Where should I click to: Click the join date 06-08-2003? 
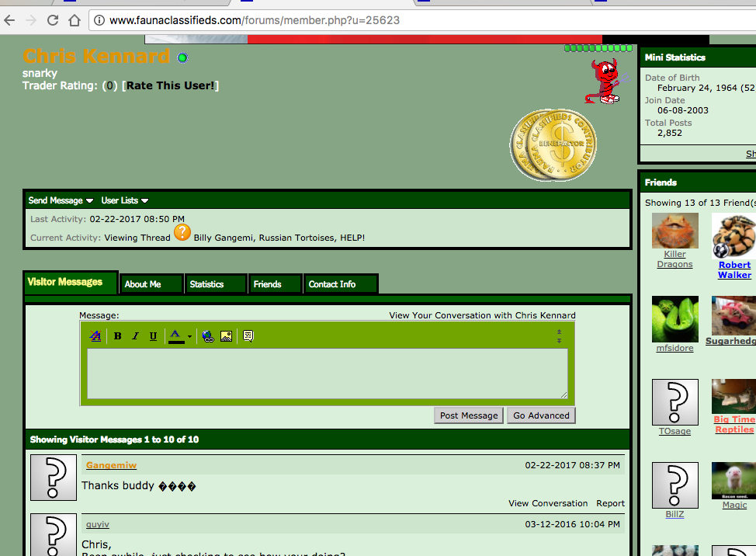click(x=683, y=110)
